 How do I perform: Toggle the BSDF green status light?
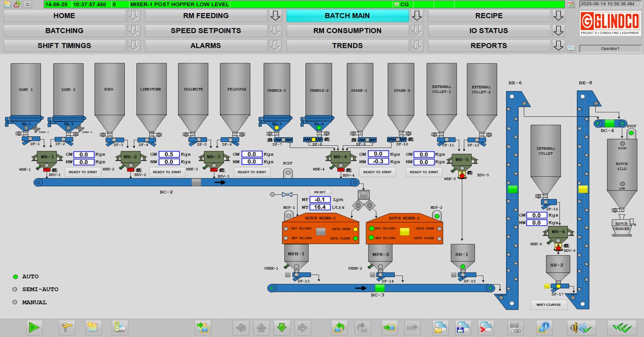(631, 133)
